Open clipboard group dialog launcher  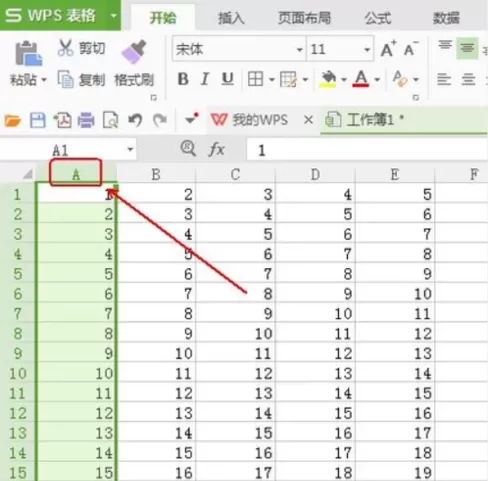(154, 97)
